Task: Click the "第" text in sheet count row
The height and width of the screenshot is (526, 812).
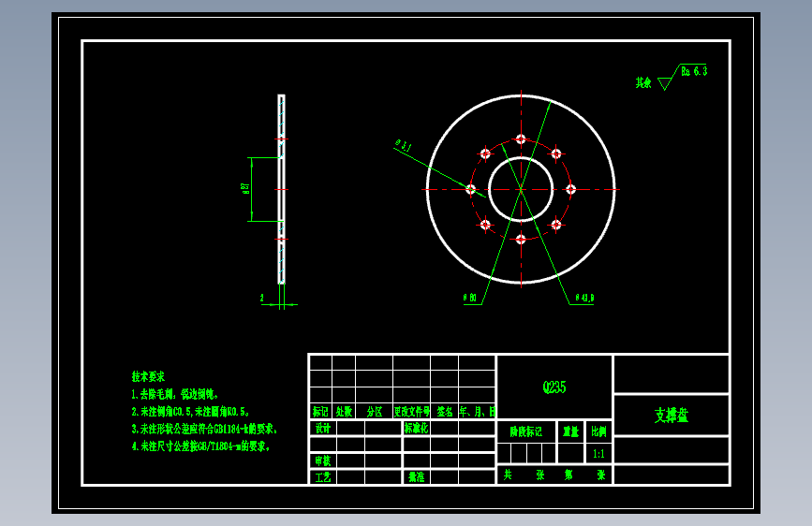Action: point(568,475)
